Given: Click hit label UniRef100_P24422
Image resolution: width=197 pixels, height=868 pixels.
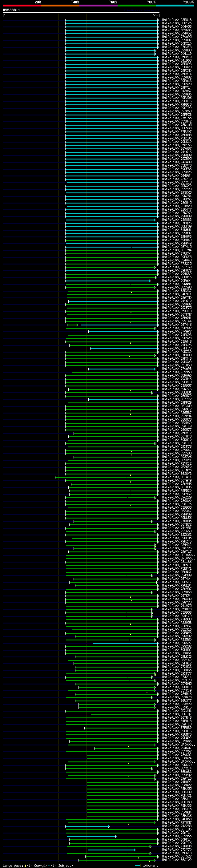Looking at the screenshot, I should tap(177, 545).
